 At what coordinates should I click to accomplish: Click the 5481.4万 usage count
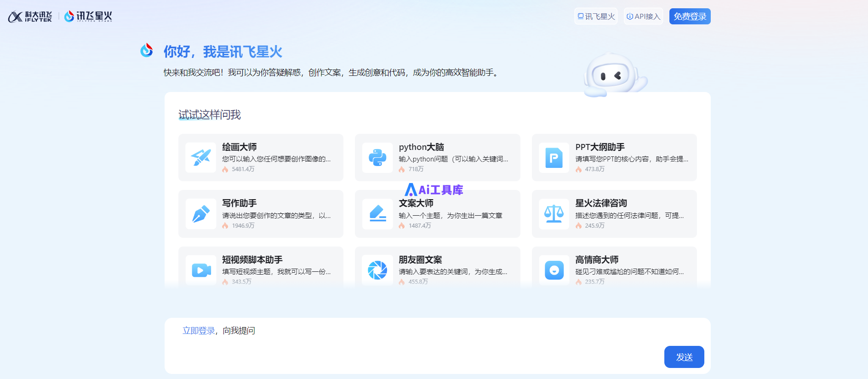click(243, 169)
